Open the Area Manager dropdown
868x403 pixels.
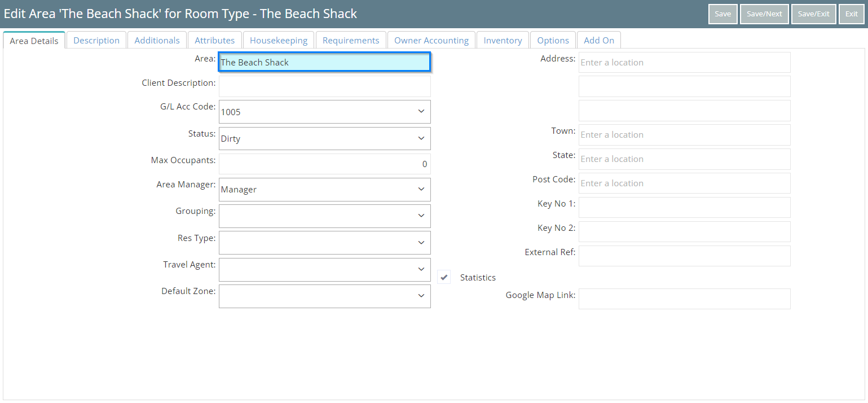pos(324,190)
